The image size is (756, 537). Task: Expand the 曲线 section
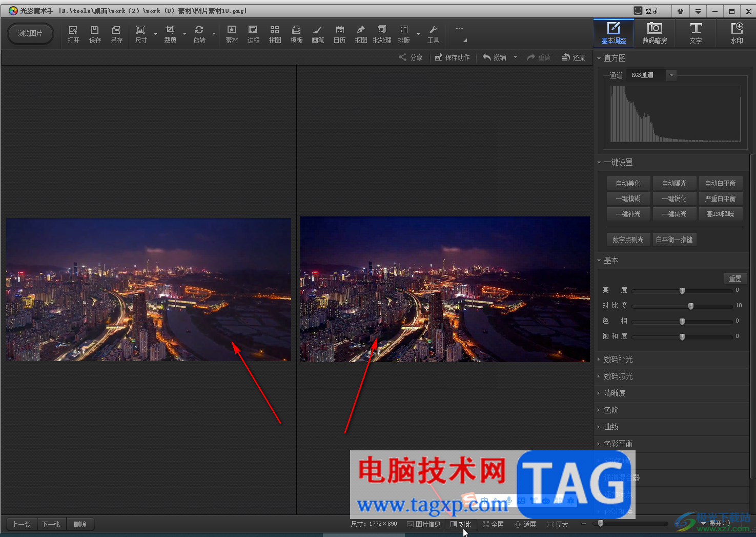coord(599,427)
